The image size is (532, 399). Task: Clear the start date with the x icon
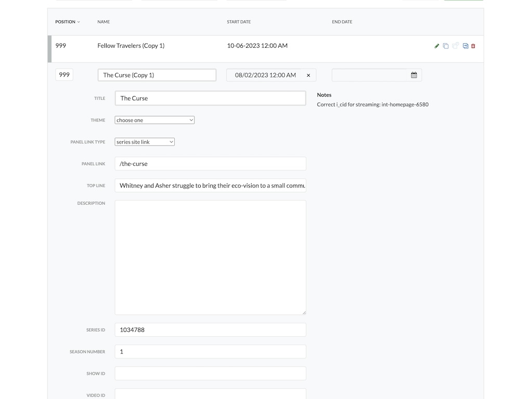tap(308, 75)
